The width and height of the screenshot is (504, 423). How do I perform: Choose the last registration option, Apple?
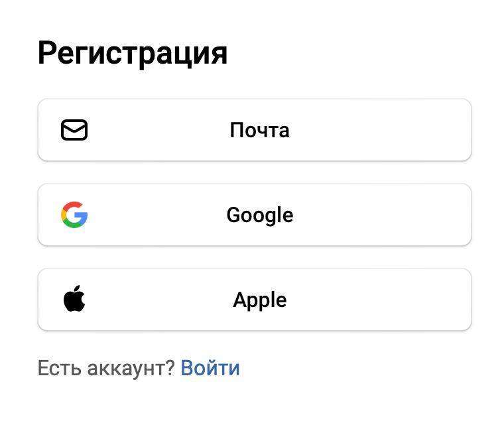tap(254, 300)
